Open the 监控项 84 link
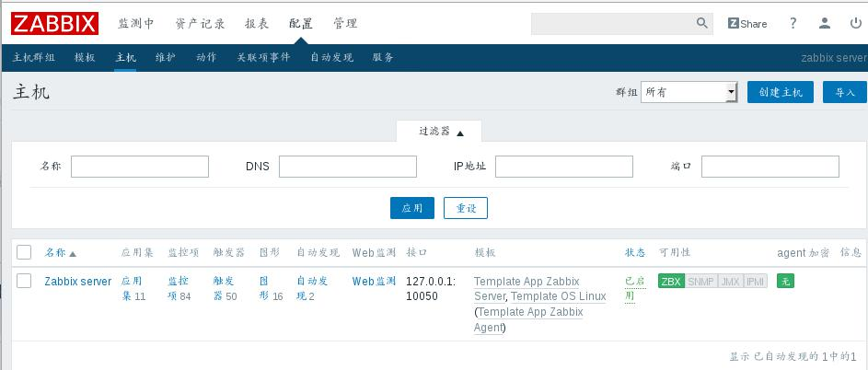868x370 pixels. (179, 289)
